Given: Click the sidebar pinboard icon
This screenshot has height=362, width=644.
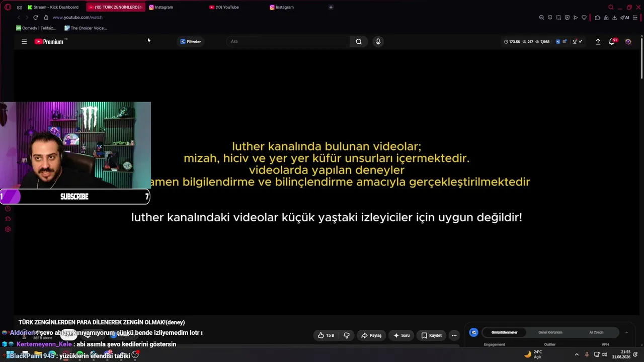Looking at the screenshot, I should click(8, 219).
